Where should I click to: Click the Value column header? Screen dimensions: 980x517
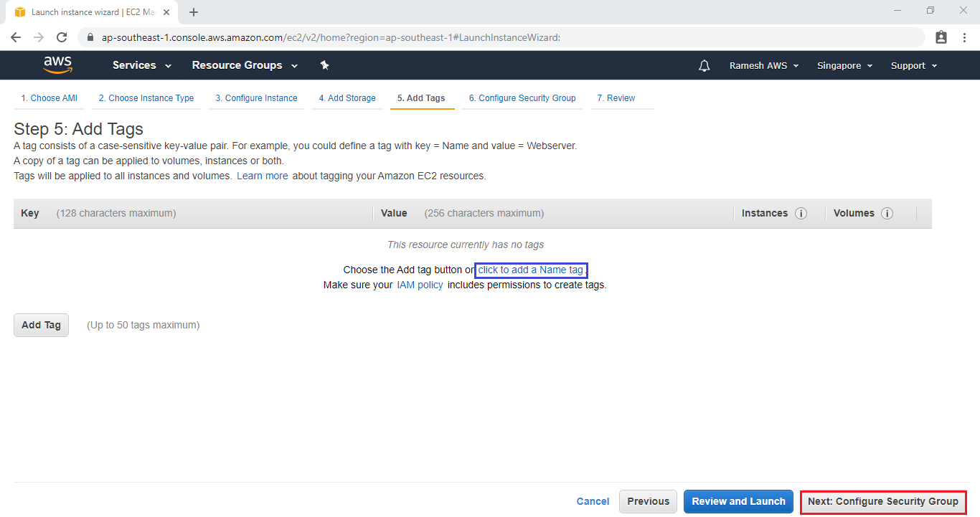pyautogui.click(x=394, y=213)
